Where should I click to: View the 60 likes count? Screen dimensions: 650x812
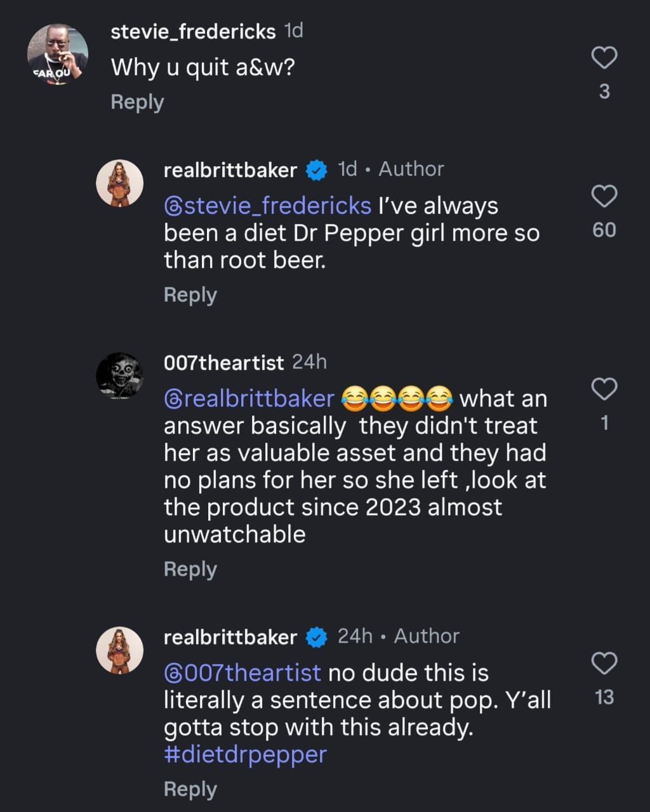pos(604,230)
